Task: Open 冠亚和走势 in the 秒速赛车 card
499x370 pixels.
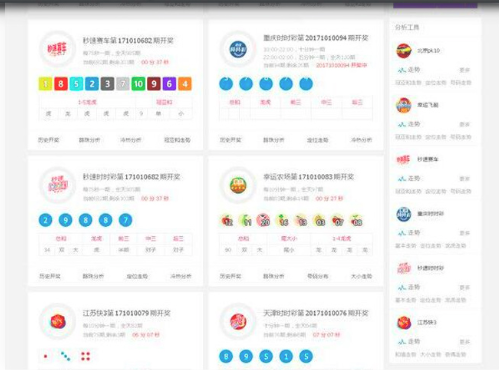Action: point(177,140)
